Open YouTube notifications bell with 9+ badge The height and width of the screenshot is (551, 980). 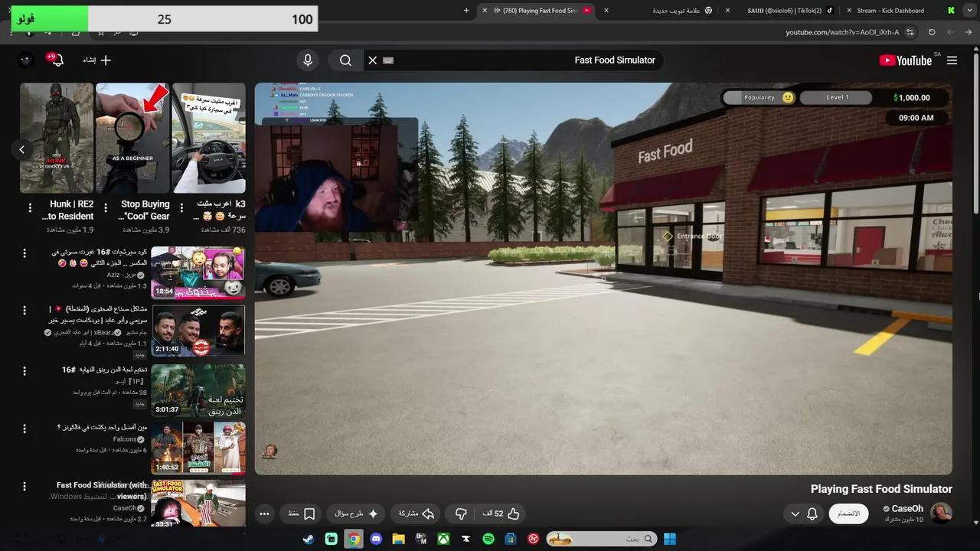57,60
